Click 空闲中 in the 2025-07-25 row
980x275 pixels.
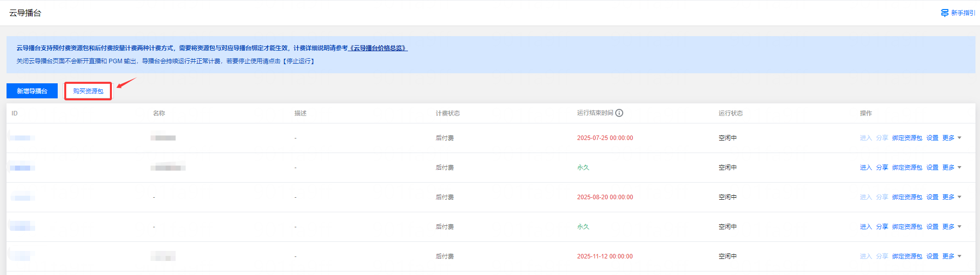coord(728,138)
